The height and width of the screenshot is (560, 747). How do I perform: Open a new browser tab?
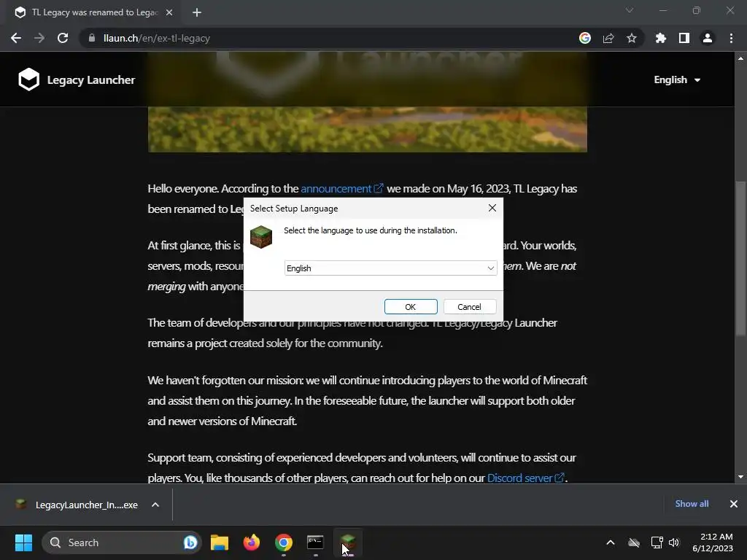(x=197, y=12)
